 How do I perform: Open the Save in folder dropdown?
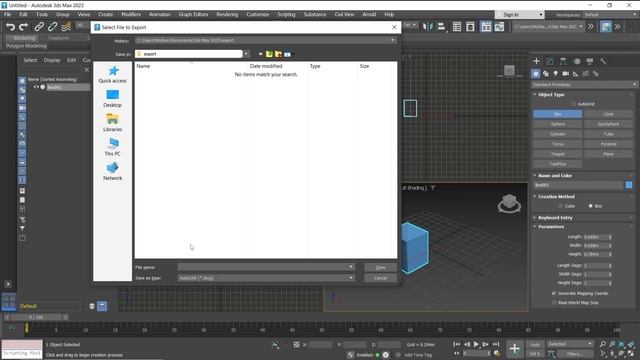pos(246,54)
